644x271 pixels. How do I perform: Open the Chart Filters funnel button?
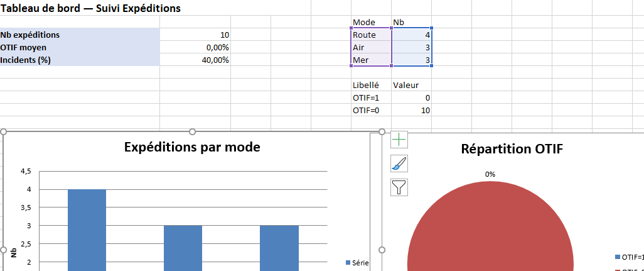point(399,187)
